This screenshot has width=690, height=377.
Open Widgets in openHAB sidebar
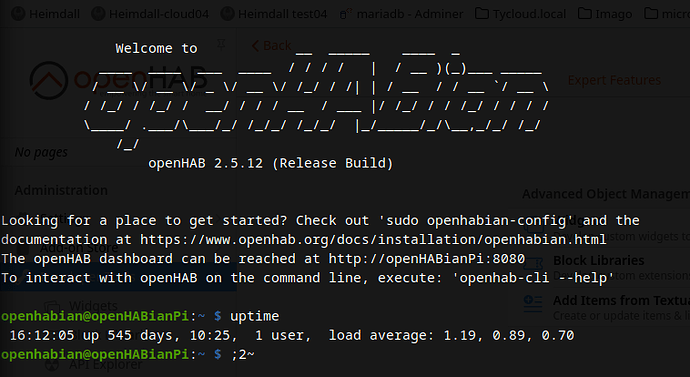coord(93,305)
